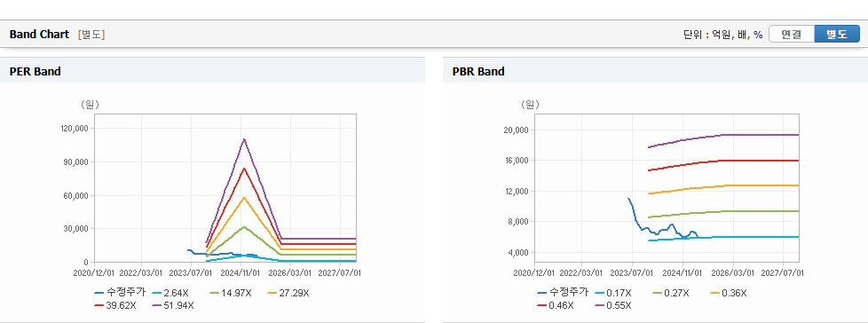Image resolution: width=868 pixels, height=323 pixels.
Task: Toggle 51.94X legend entry in PER Band
Action: click(x=173, y=304)
